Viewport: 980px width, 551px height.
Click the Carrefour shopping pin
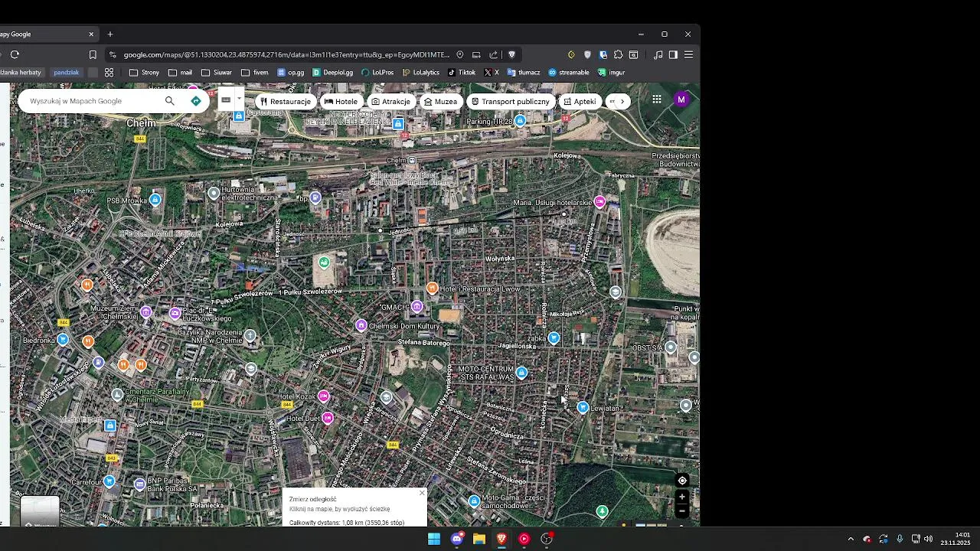coord(109,481)
